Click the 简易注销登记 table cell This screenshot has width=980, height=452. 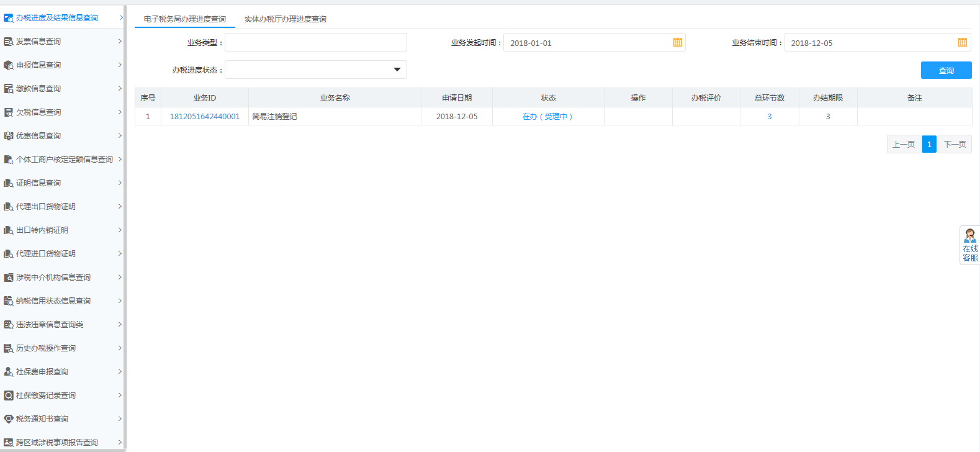tap(335, 117)
